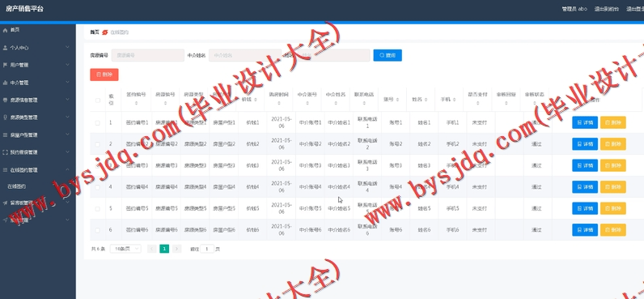Click cell 房屋户型2
This screenshot has width=644, height=299.
(x=223, y=144)
